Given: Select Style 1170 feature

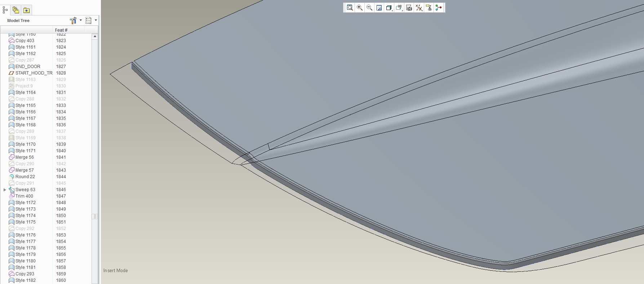Looking at the screenshot, I should pos(26,144).
